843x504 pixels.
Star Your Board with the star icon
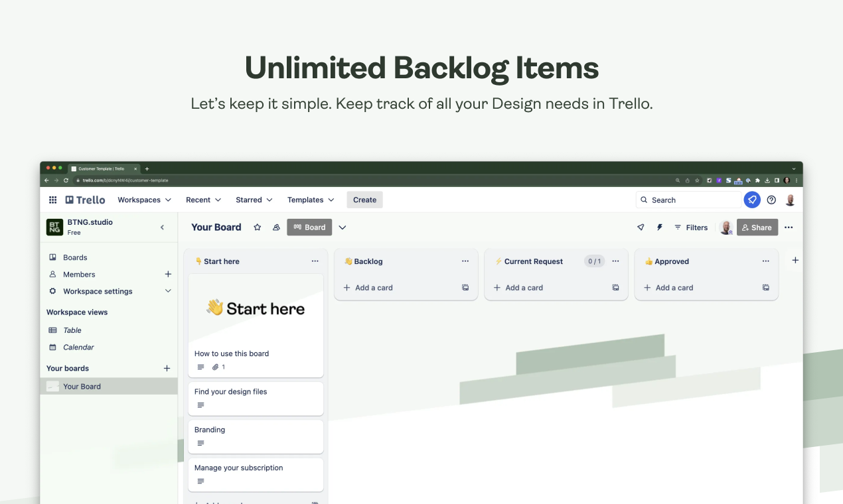tap(258, 227)
